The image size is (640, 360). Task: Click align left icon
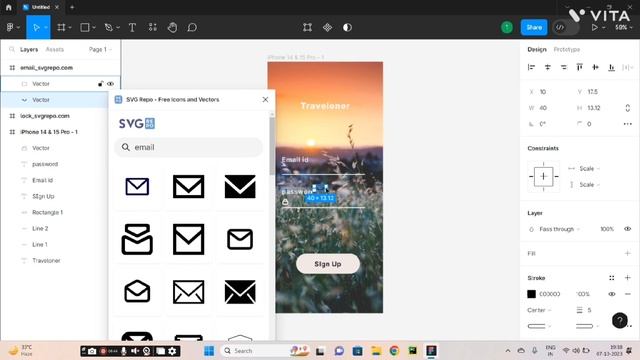click(x=531, y=67)
